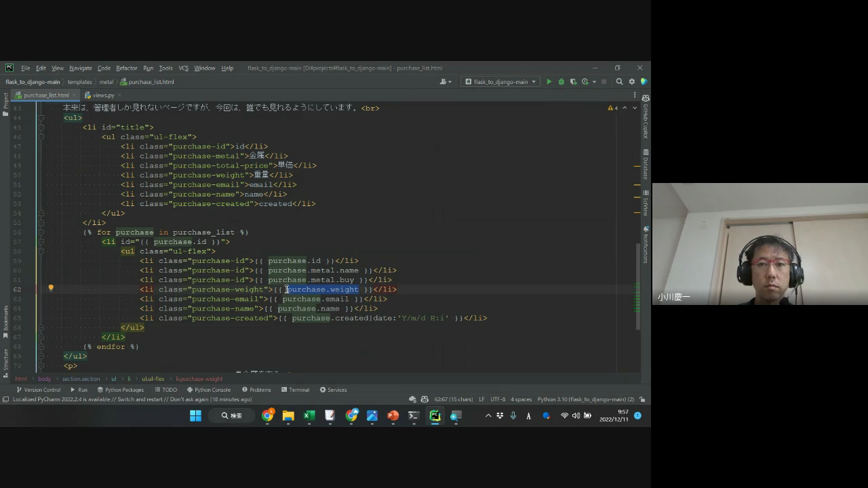Toggle the Terminal tool window

(295, 390)
